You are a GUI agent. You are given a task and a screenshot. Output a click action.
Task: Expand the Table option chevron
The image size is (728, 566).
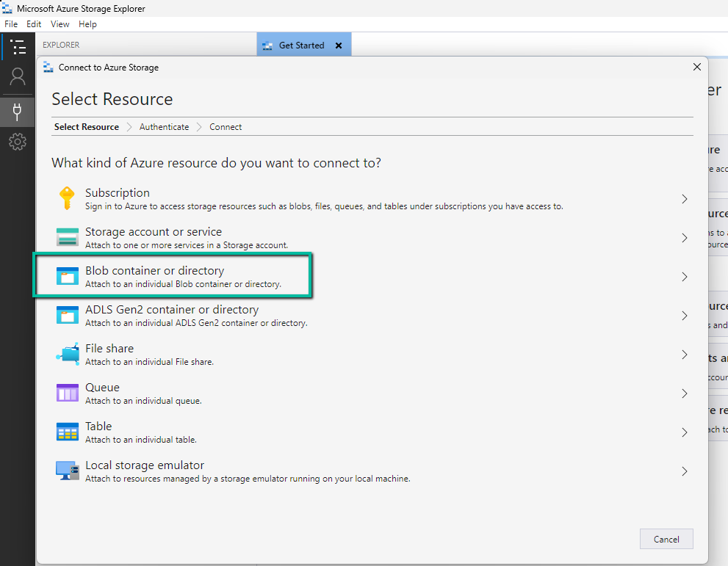pos(685,432)
